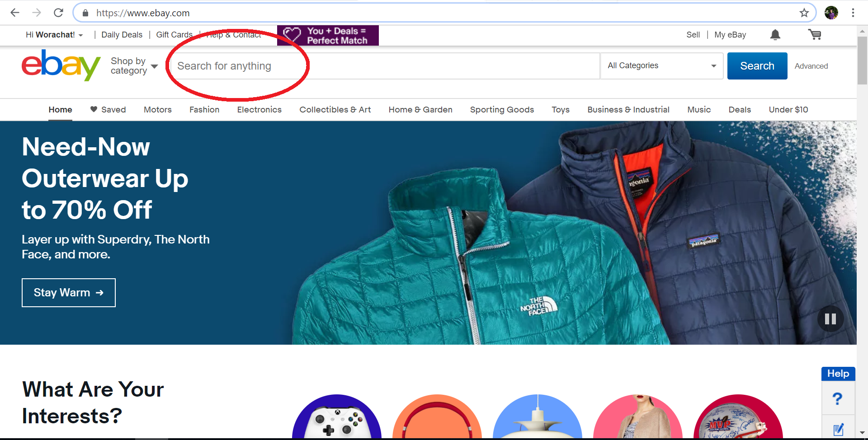Click the Sell link
868x440 pixels.
point(693,35)
